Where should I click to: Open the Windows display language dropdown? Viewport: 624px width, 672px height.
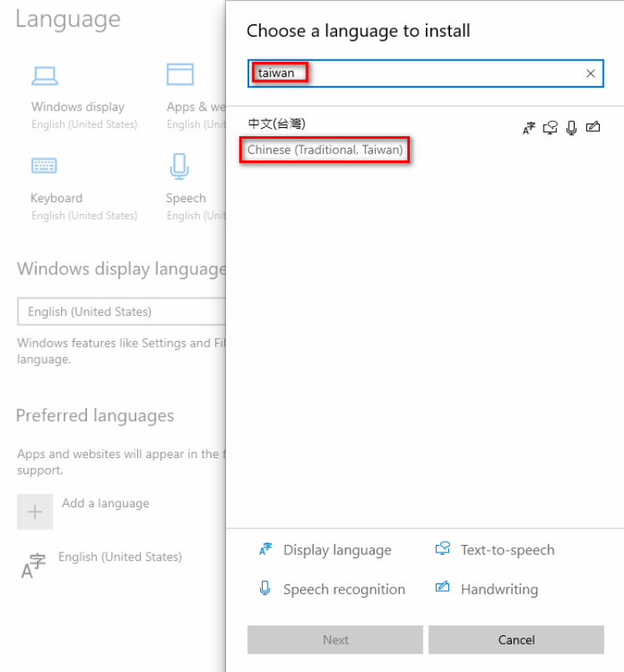122,312
